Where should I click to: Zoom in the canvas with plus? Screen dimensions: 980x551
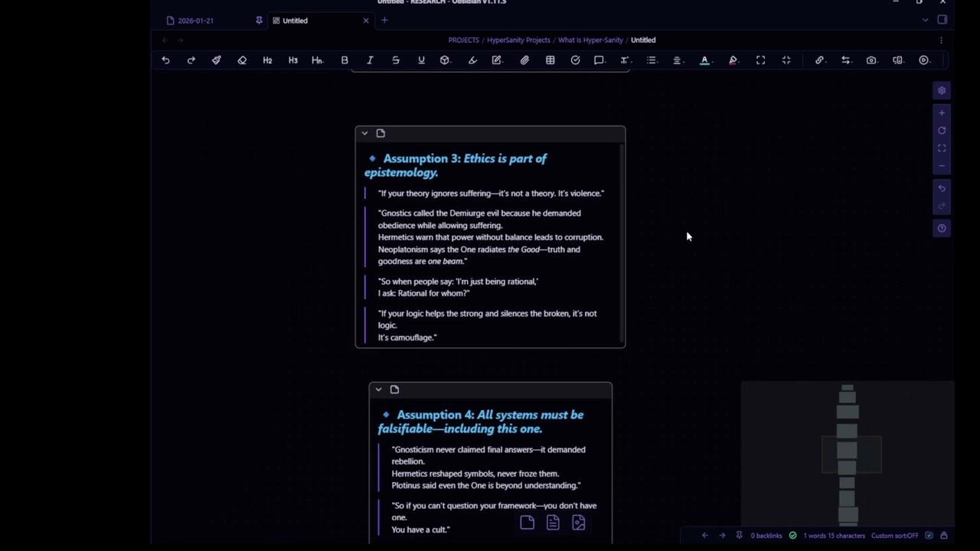942,113
